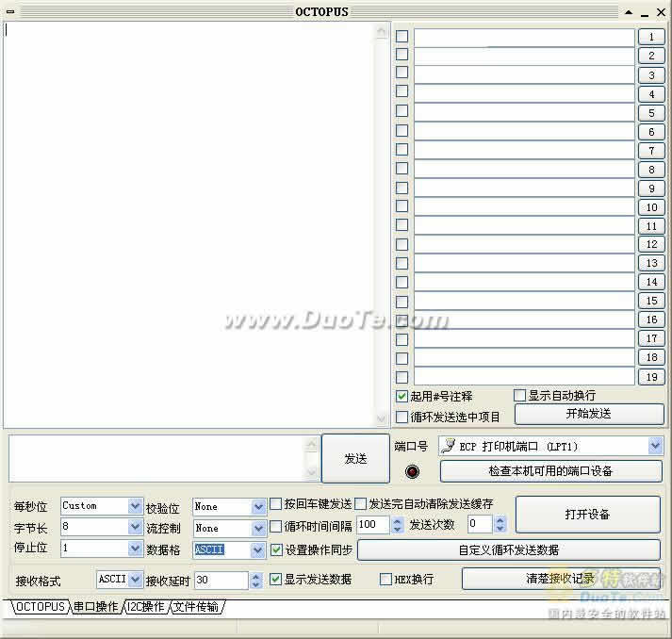Increase 发送次数 with the up arrow
The image size is (672, 639).
point(500,520)
